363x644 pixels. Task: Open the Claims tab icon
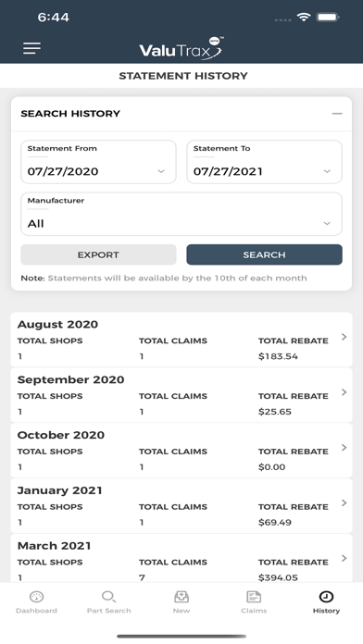click(254, 597)
